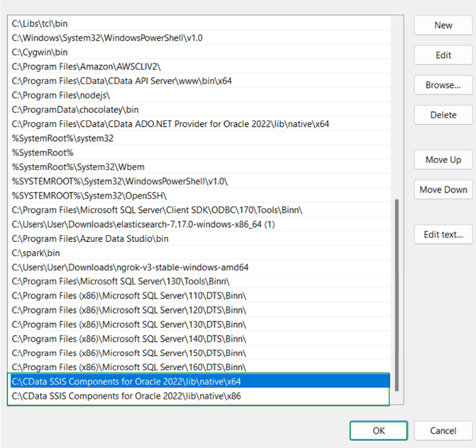This screenshot has height=448, width=476.
Task: Select Client SDK\ODBC\170\Tools\Binn\ path
Action: [x=199, y=210]
